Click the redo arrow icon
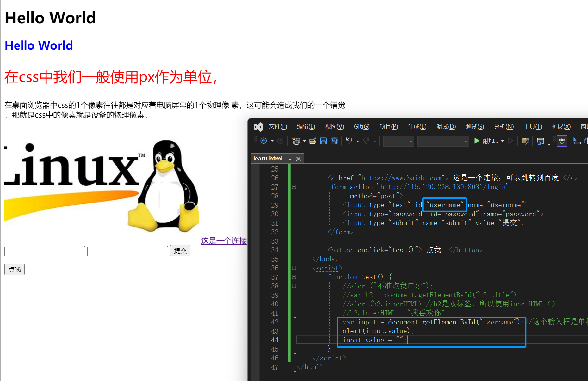Viewport: 588px width, 381px height. [x=366, y=141]
